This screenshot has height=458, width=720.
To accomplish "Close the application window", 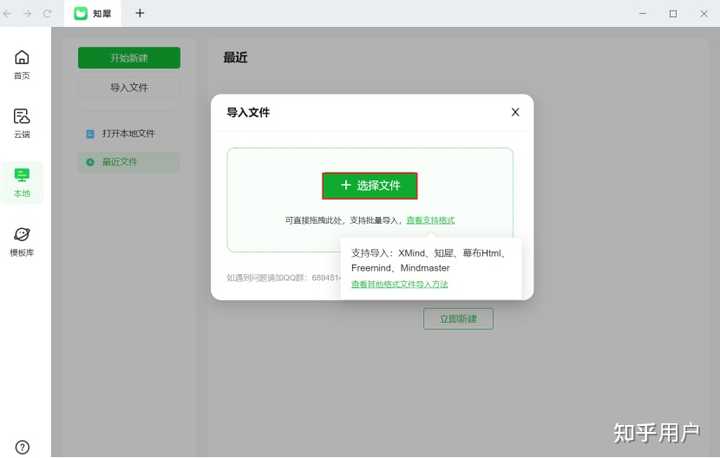I will point(703,13).
